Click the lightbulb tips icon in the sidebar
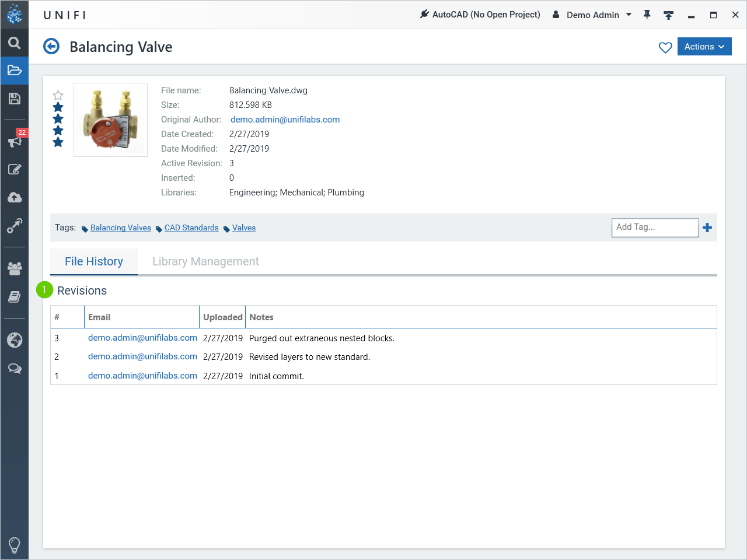The image size is (747, 560). (x=15, y=545)
